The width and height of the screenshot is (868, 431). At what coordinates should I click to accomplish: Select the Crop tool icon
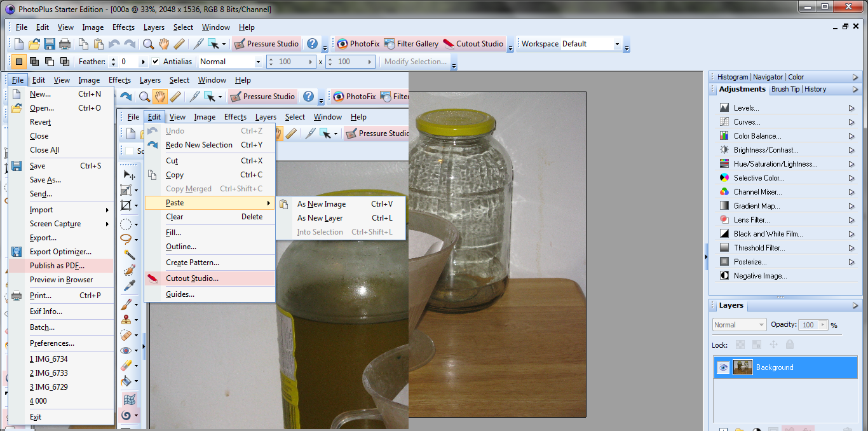pos(127,205)
